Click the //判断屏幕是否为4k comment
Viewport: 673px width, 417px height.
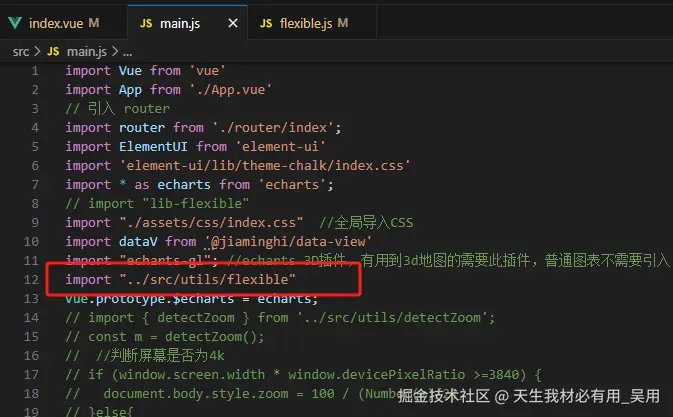160,356
